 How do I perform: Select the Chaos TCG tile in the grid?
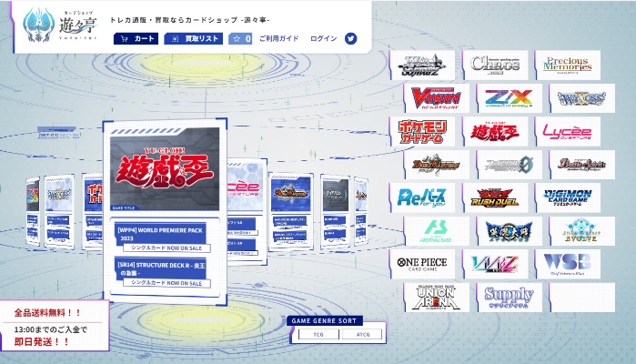click(x=495, y=66)
